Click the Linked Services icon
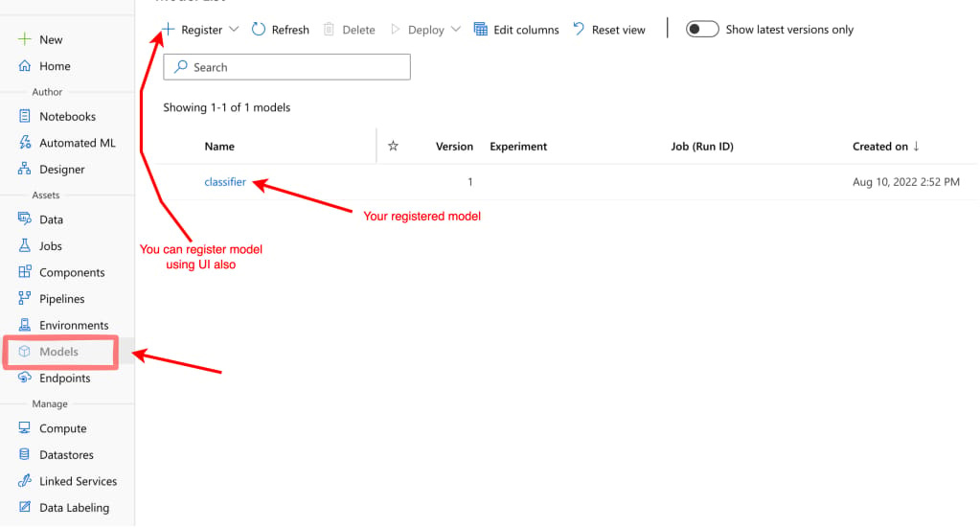This screenshot has width=980, height=528. click(24, 480)
